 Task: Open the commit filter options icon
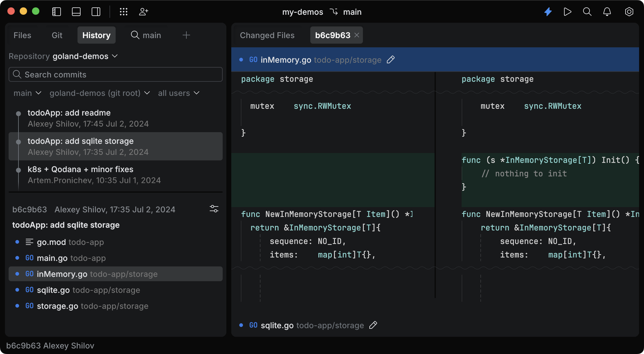[214, 209]
